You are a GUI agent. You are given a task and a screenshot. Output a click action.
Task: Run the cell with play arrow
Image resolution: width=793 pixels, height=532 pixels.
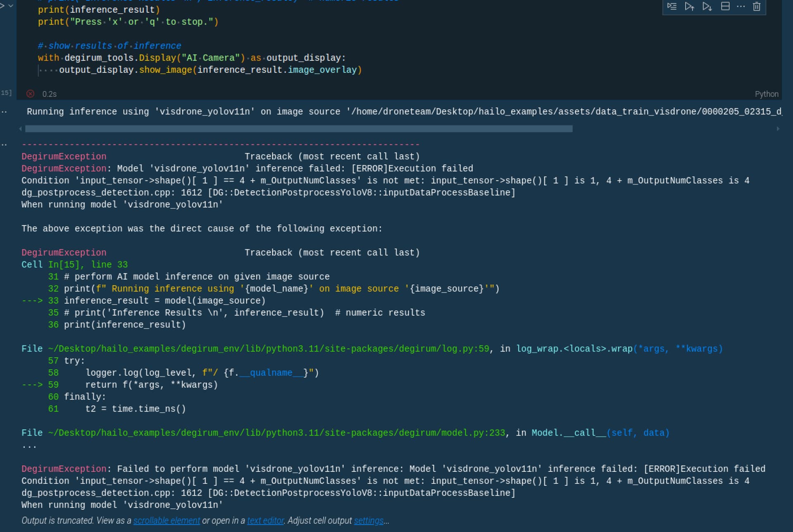2,6
